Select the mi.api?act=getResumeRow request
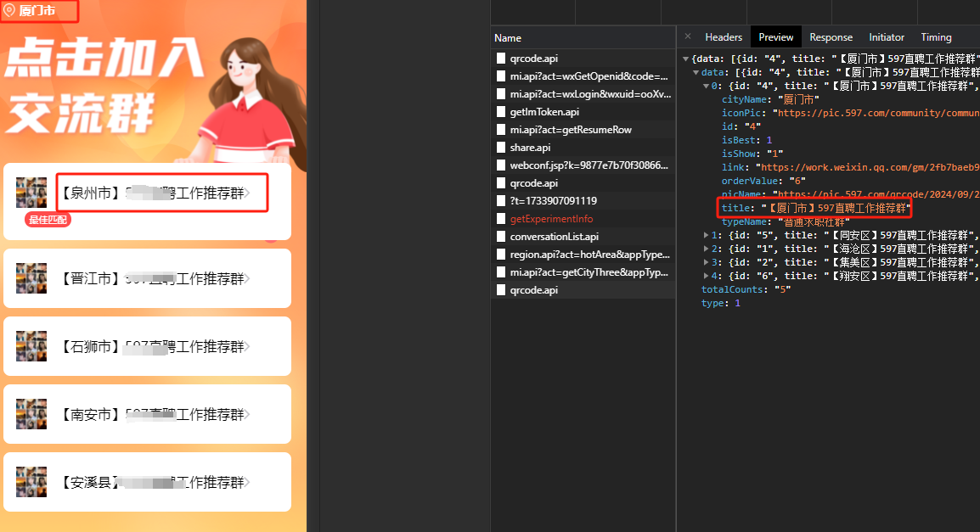Screen dimensions: 980x532 coord(583,129)
